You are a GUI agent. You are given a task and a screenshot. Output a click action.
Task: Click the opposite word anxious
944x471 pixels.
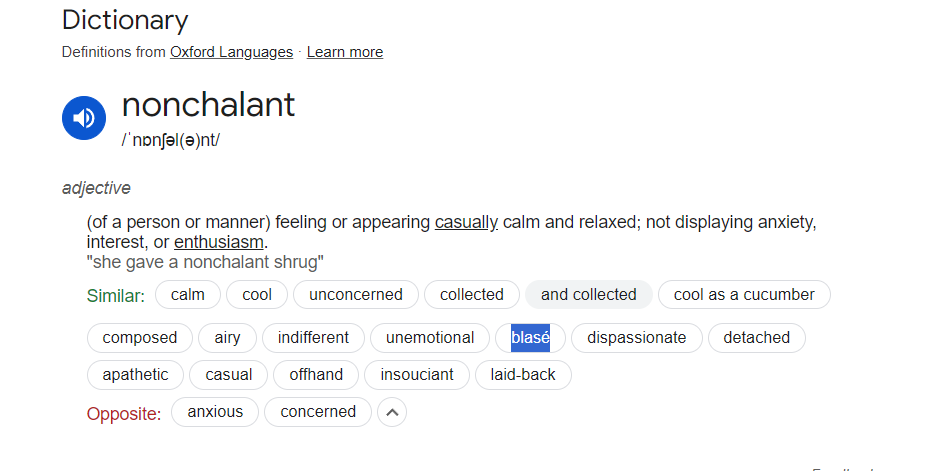pyautogui.click(x=215, y=412)
